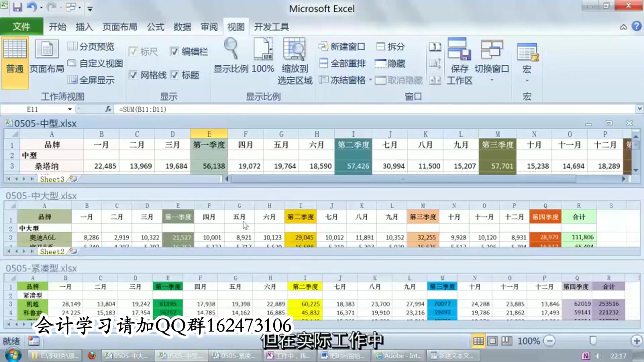The image size is (644, 362).
Task: Click the 奥迪A6L cell in 0505-中大型.xlsx
Action: (44, 237)
